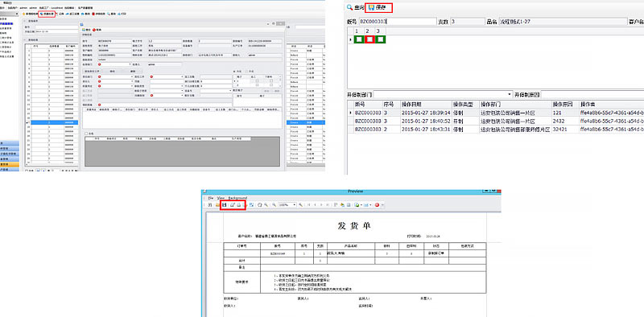
Task: Open the File menu in Preview window
Action: coord(211,198)
